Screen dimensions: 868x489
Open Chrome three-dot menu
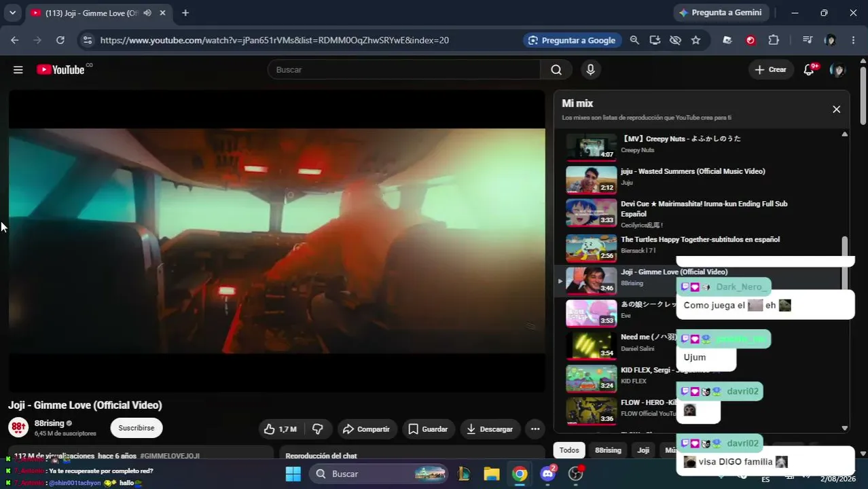[853, 40]
